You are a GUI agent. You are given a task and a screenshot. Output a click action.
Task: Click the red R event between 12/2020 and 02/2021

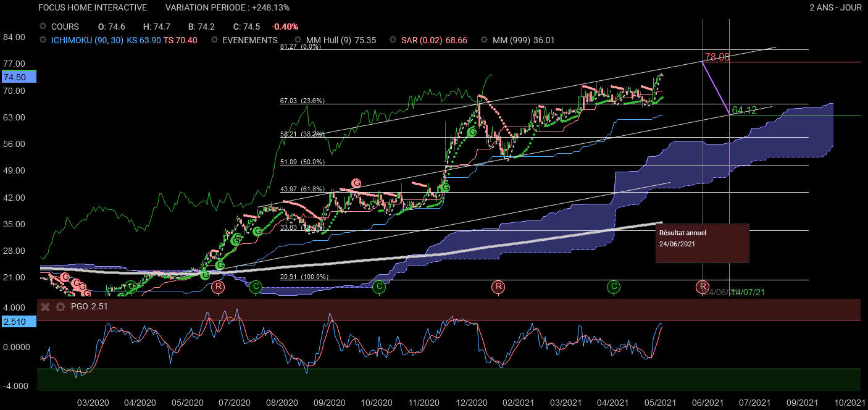(x=498, y=287)
